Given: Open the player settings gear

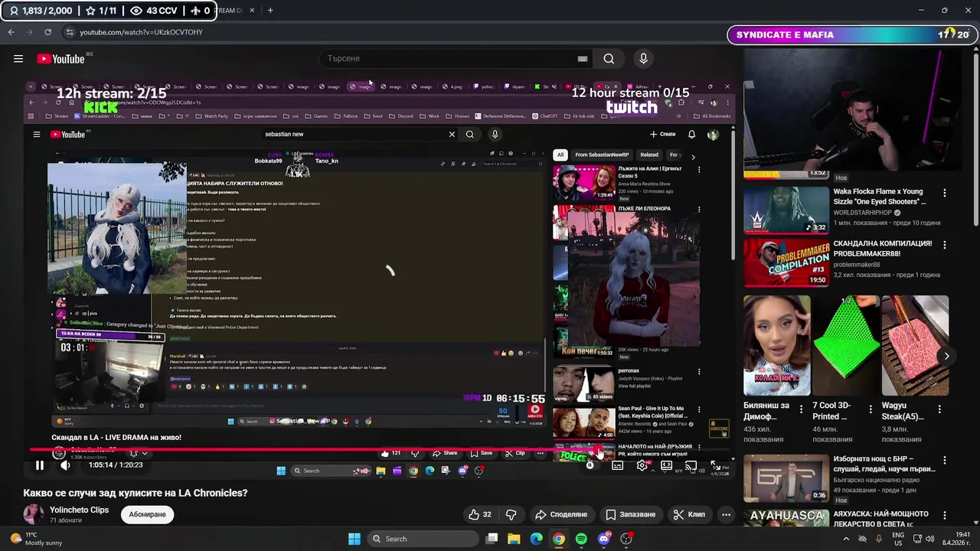Looking at the screenshot, I should [642, 465].
